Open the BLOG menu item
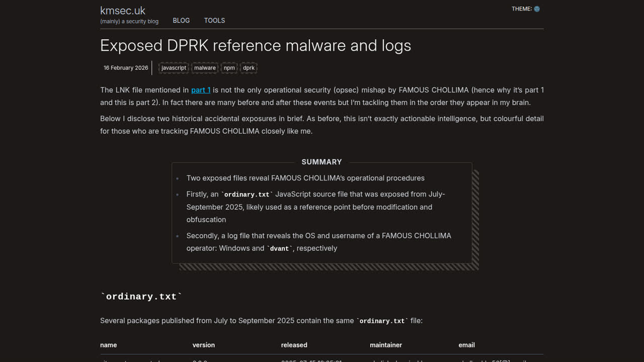 tap(181, 21)
